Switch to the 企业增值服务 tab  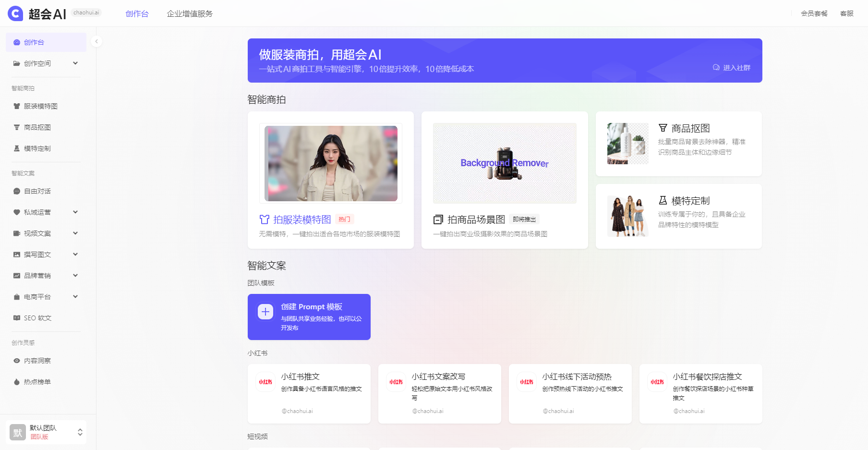(189, 13)
